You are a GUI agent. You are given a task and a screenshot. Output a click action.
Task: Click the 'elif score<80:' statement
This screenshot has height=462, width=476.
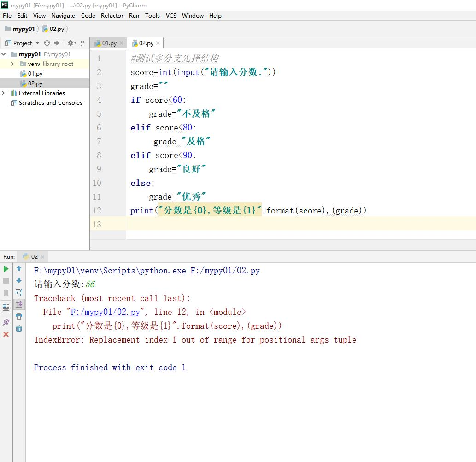(x=163, y=128)
